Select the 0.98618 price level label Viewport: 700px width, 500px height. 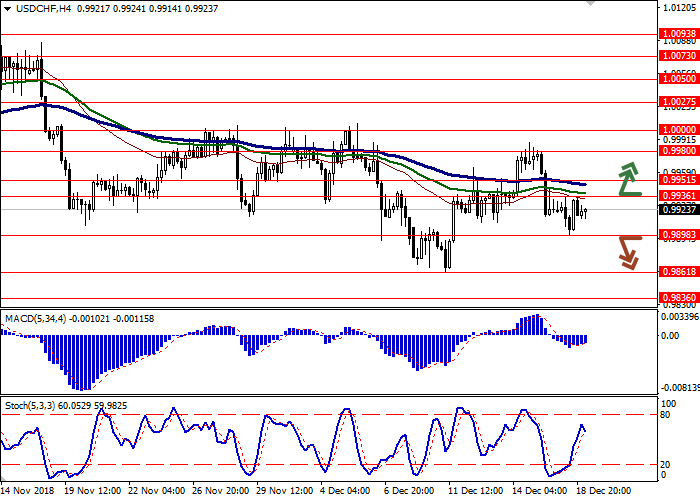click(x=678, y=271)
